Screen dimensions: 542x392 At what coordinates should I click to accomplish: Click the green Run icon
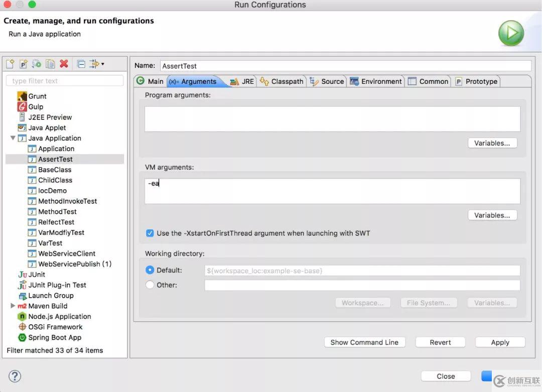511,34
